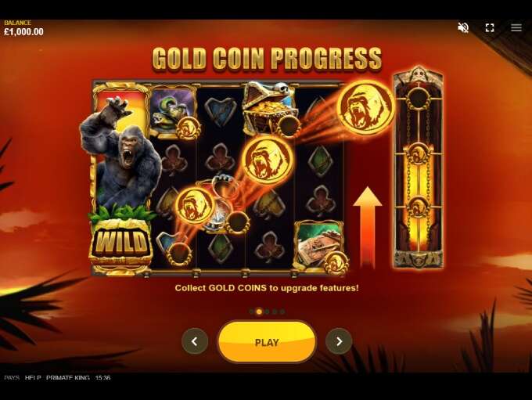
Task: Open PAYS paytable in bottom bar
Action: coord(12,377)
